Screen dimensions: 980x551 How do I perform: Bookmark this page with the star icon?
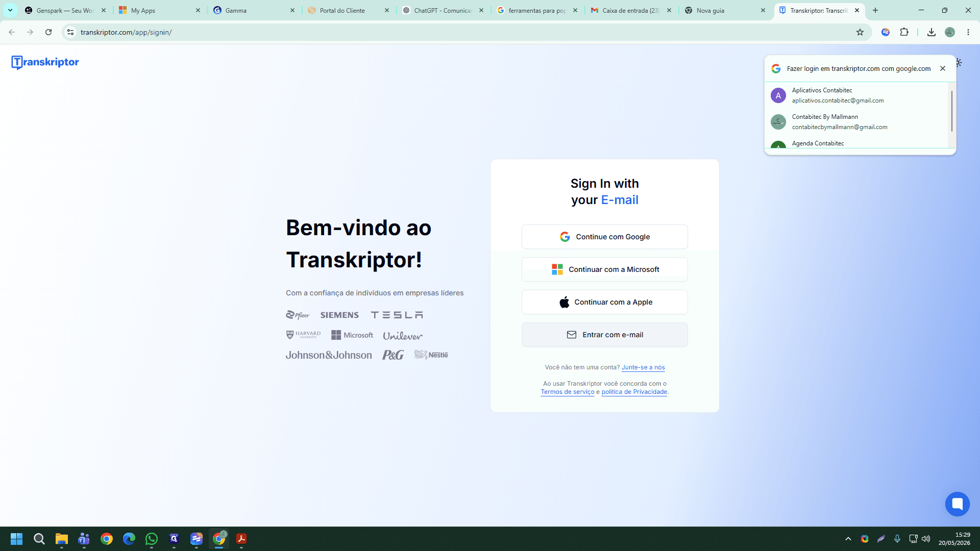tap(860, 32)
